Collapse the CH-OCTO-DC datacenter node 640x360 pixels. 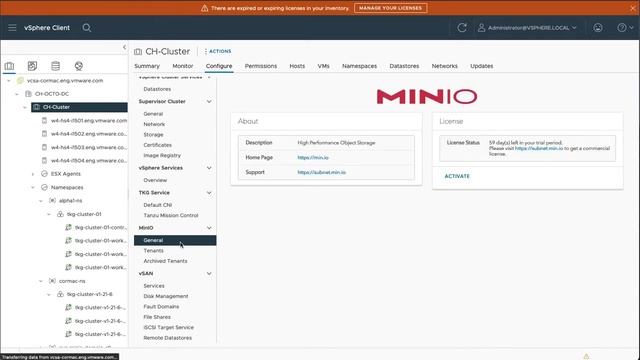tap(17, 94)
